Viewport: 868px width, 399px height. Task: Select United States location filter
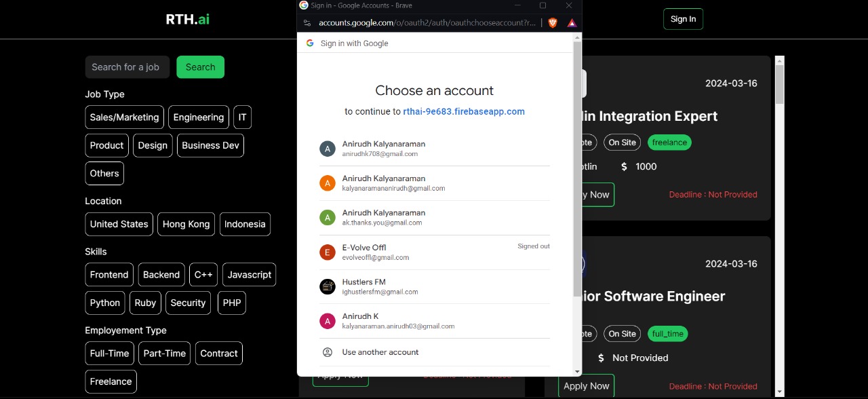point(119,224)
